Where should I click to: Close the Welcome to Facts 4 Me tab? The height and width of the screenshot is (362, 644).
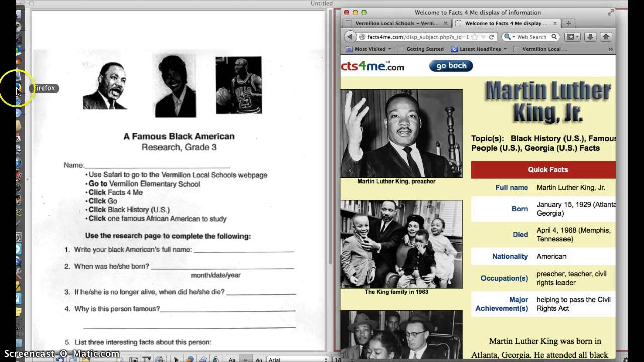pyautogui.click(x=555, y=23)
